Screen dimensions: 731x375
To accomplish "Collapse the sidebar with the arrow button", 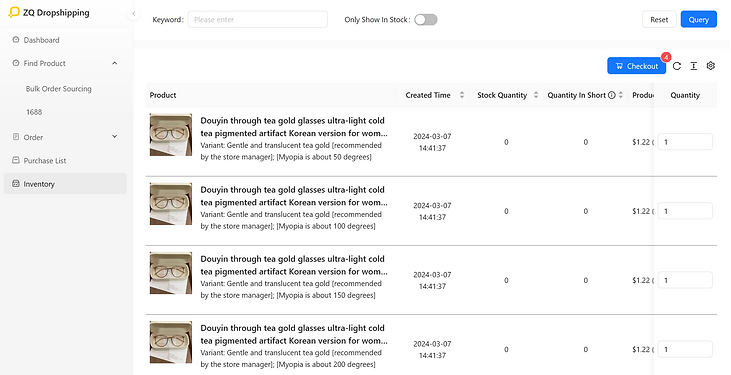I will [133, 14].
